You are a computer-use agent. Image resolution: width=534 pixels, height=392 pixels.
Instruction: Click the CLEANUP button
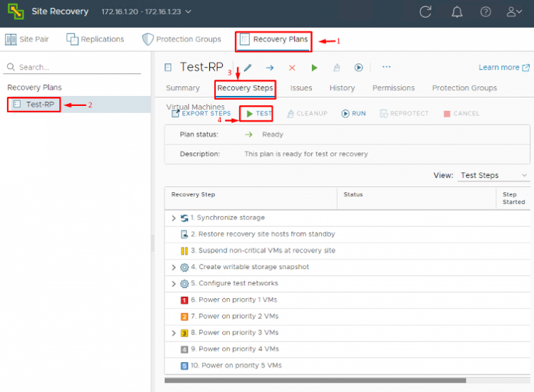pos(307,114)
